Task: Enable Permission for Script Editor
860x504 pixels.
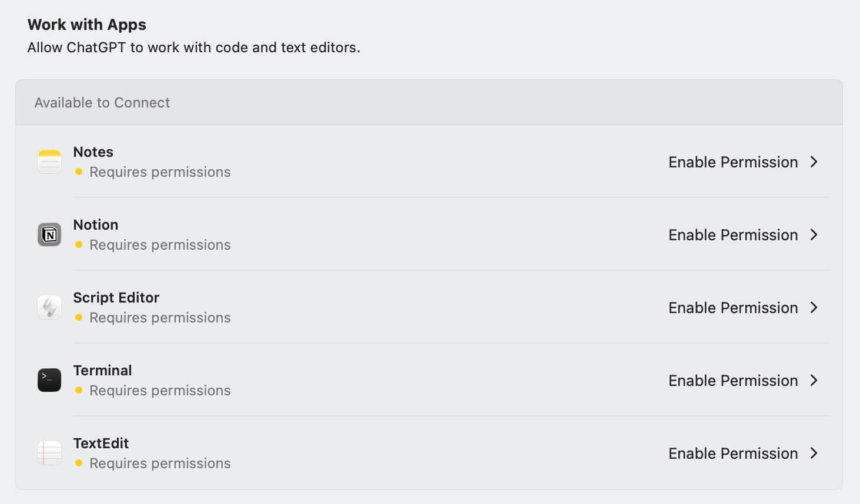Action: coord(733,308)
